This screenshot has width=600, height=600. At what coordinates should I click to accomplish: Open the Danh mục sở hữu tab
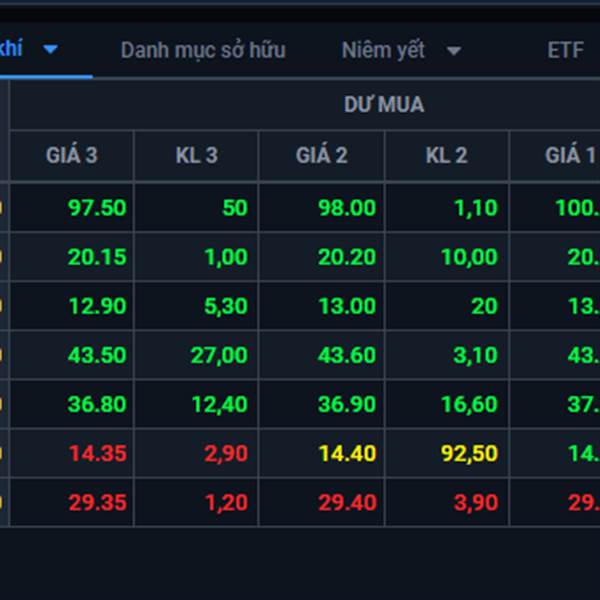pos(203,50)
